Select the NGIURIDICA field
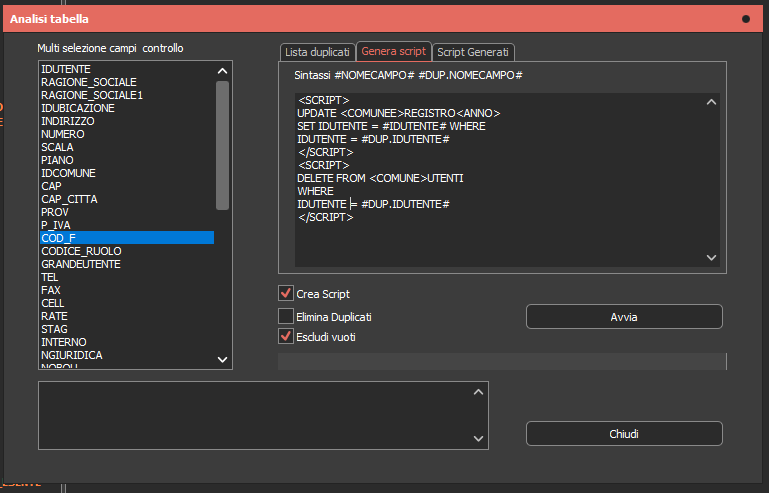Viewport: 769px width, 493px height. 127,355
